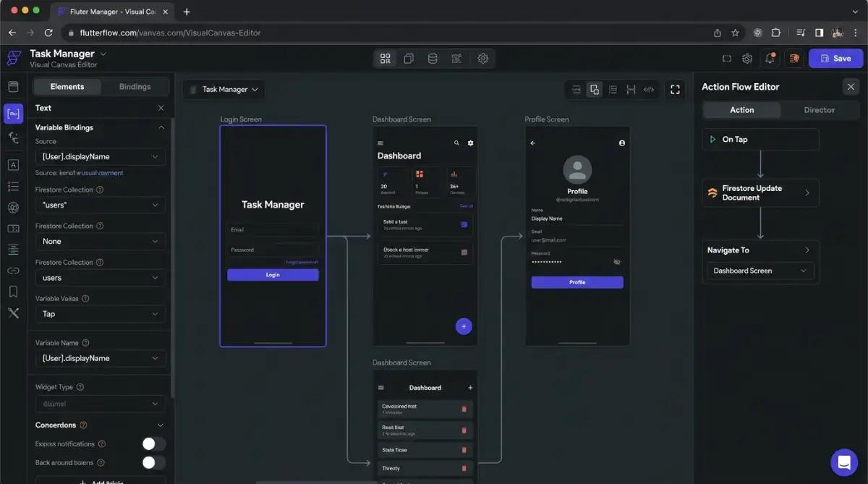Click the code view icon in canvas toolbar
Image resolution: width=868 pixels, height=484 pixels.
649,90
